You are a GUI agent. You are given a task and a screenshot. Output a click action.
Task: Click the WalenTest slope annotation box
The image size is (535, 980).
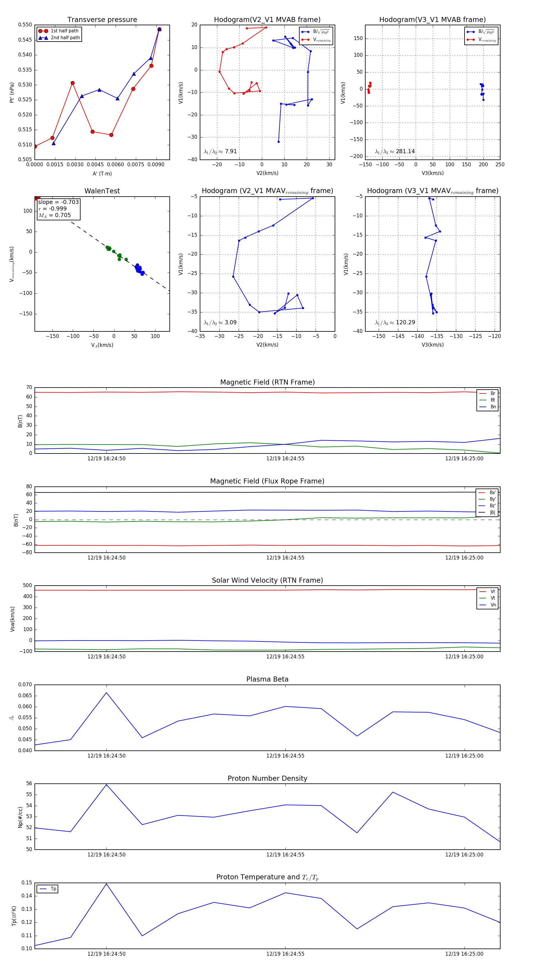(58, 208)
